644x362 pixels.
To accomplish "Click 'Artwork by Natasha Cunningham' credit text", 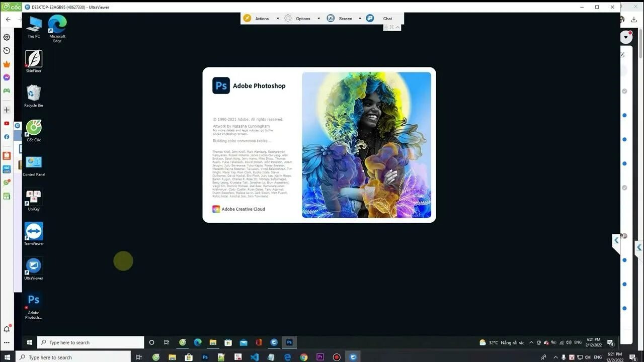I will pyautogui.click(x=241, y=126).
